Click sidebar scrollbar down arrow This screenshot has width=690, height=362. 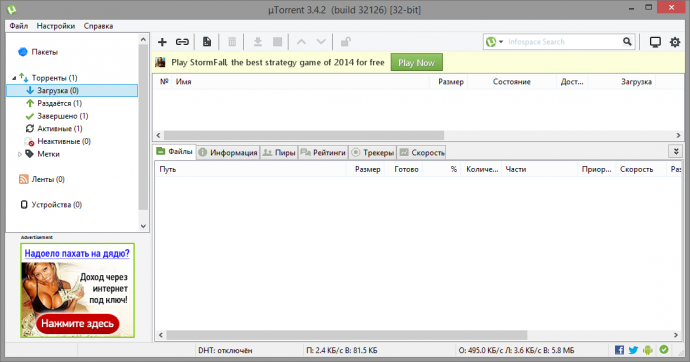coord(143,226)
